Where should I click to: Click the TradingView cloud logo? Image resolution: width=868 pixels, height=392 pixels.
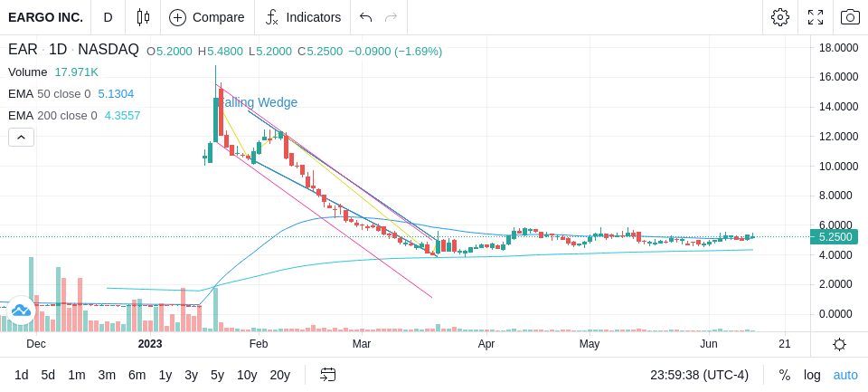click(x=21, y=310)
